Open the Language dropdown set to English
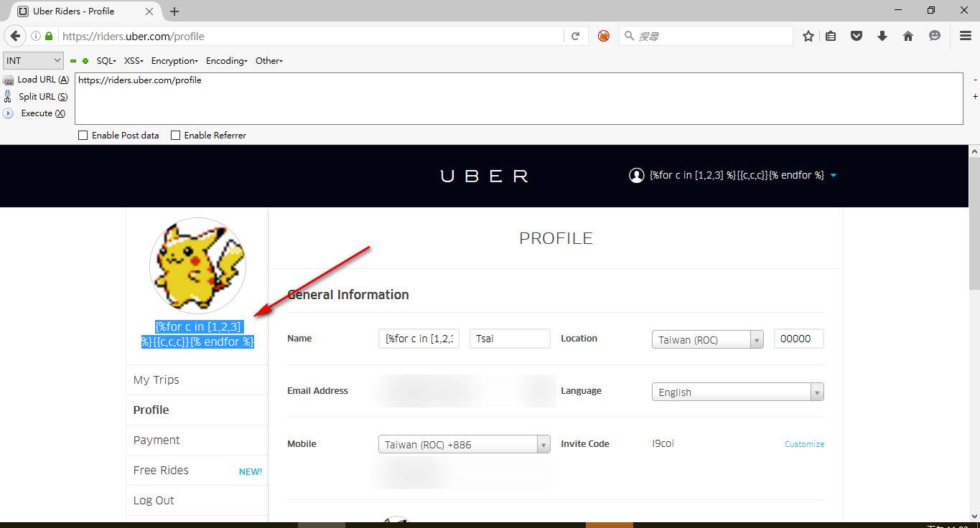980x528 pixels. click(x=737, y=392)
